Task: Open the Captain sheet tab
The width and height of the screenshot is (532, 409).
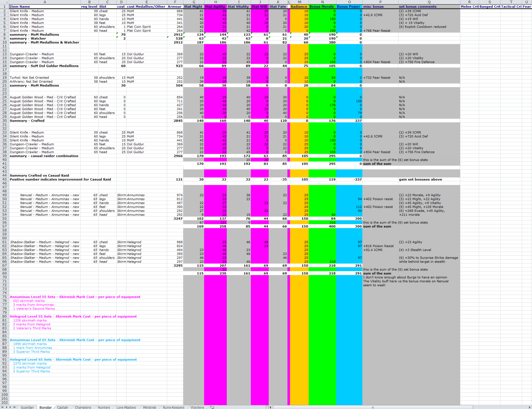Action: (62, 407)
